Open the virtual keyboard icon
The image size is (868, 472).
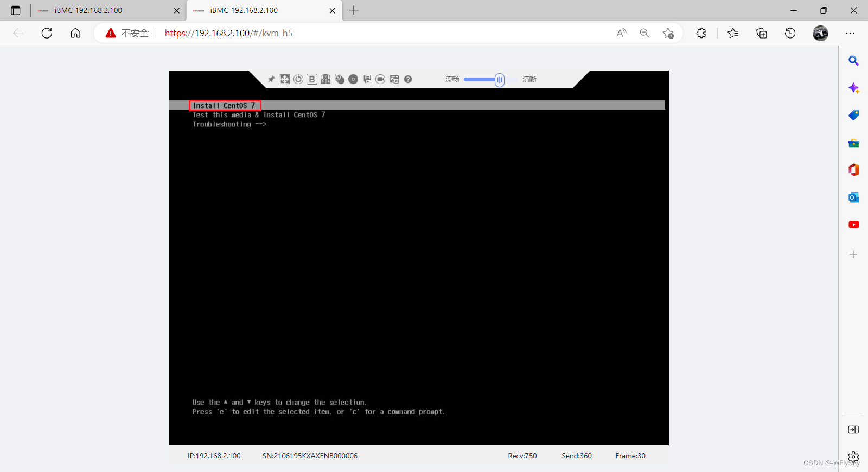pyautogui.click(x=394, y=79)
